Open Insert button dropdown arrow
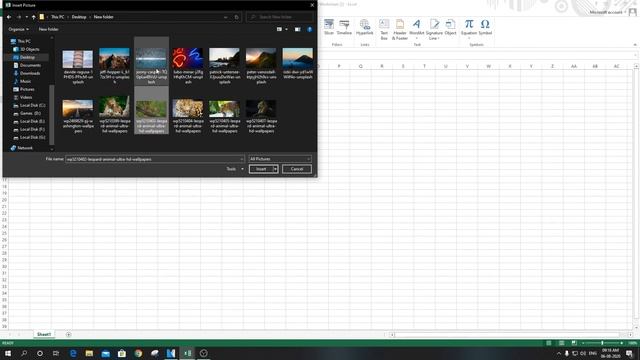The height and width of the screenshot is (360, 640). point(276,169)
